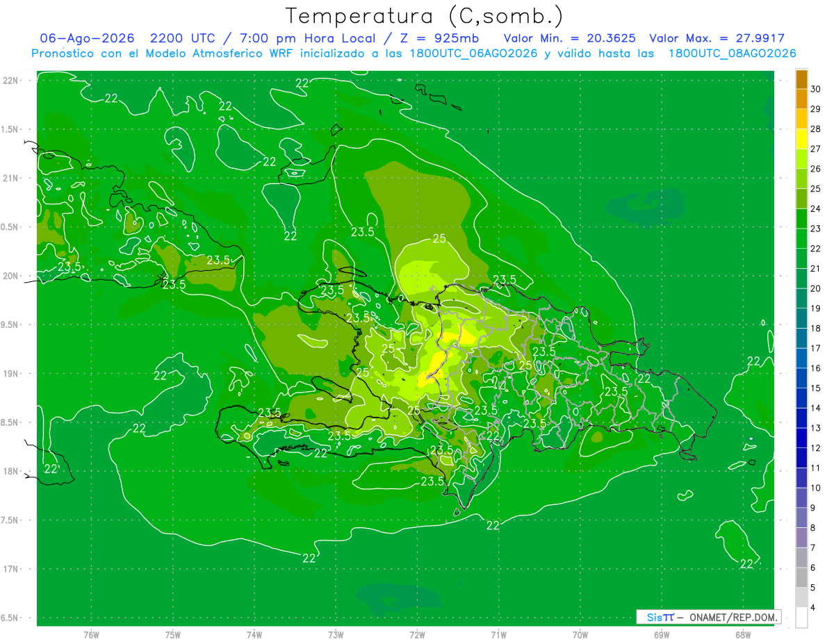Click the longitude axis label "70W"
Screen dimensions: 834x644
point(580,636)
